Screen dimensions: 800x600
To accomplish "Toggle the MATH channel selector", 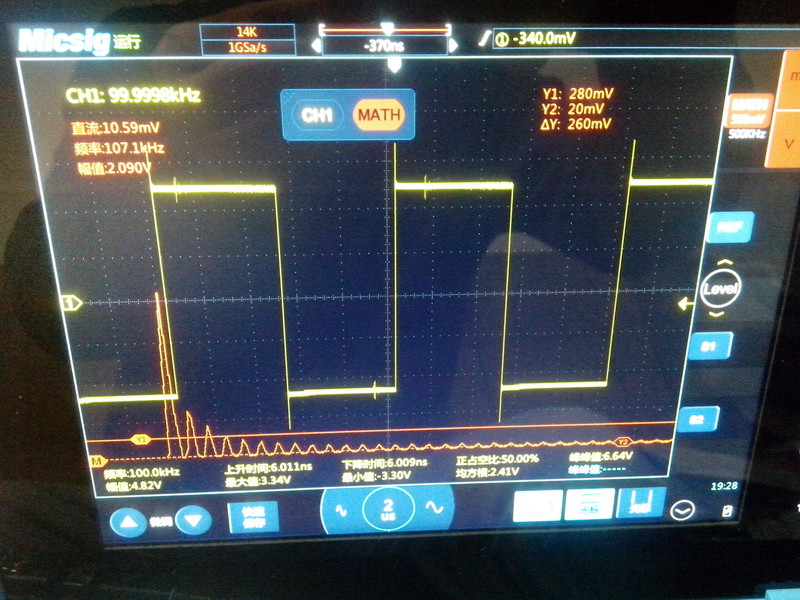I will tap(379, 115).
